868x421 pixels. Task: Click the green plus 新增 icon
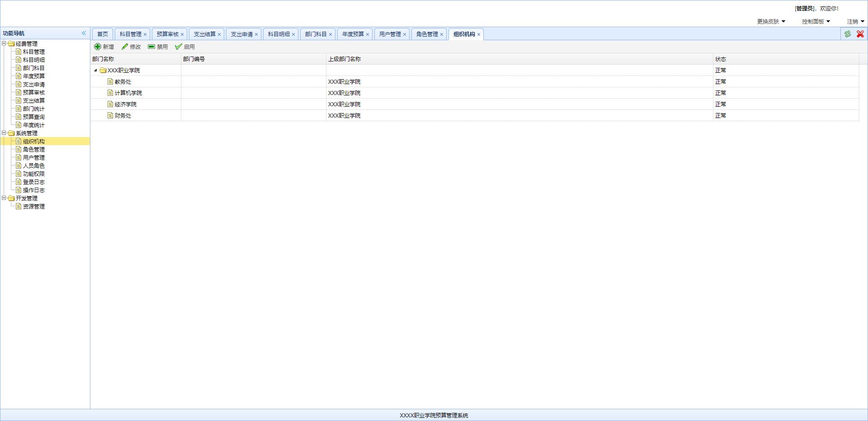click(98, 47)
